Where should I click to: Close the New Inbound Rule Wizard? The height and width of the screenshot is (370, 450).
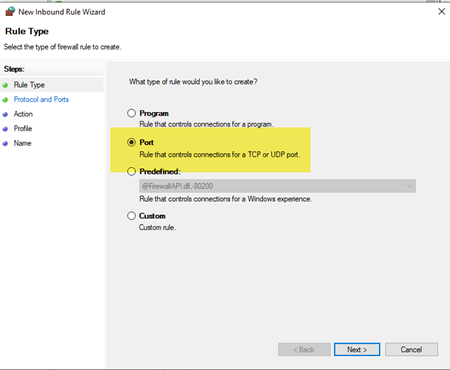[441, 12]
